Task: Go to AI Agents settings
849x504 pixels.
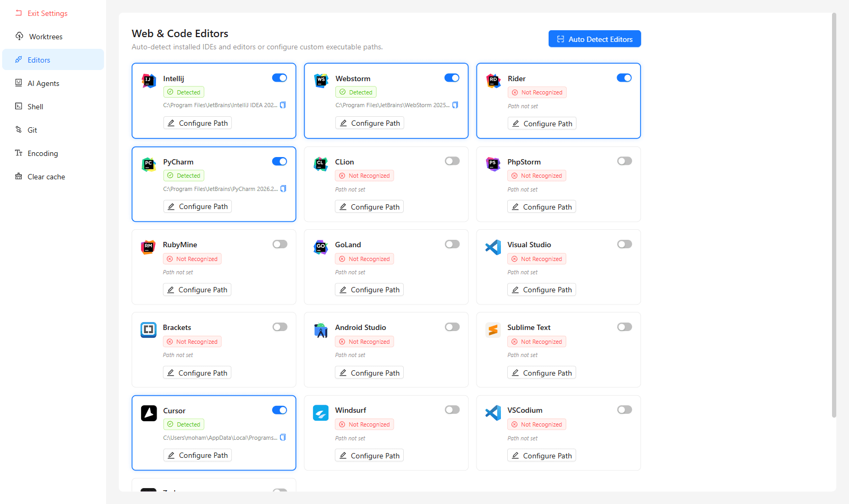Action: [x=53, y=83]
